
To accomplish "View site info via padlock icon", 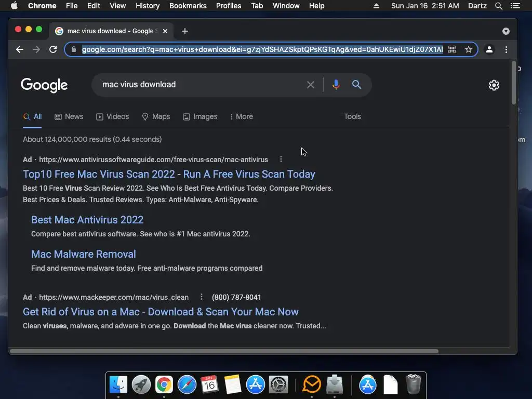I will (x=74, y=49).
